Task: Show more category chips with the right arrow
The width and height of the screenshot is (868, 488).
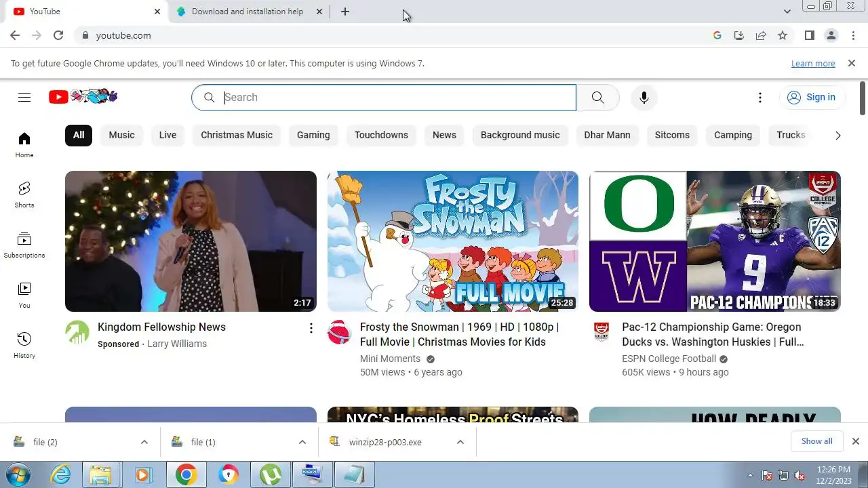Action: pyautogui.click(x=838, y=136)
